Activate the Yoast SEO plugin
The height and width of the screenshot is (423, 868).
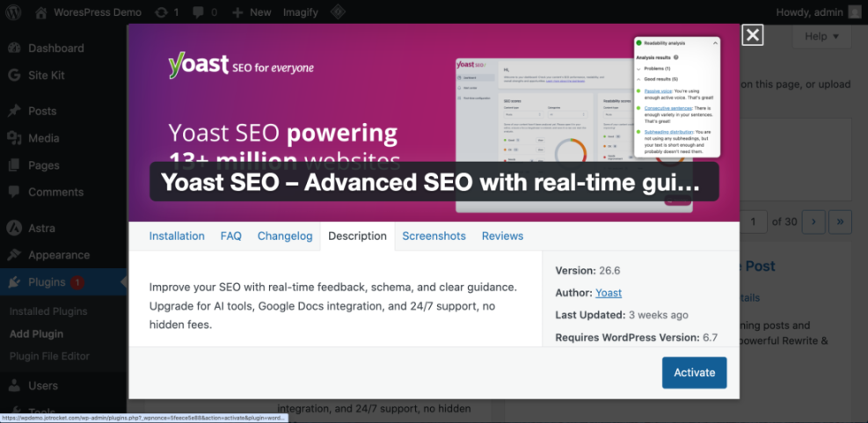pyautogui.click(x=694, y=373)
